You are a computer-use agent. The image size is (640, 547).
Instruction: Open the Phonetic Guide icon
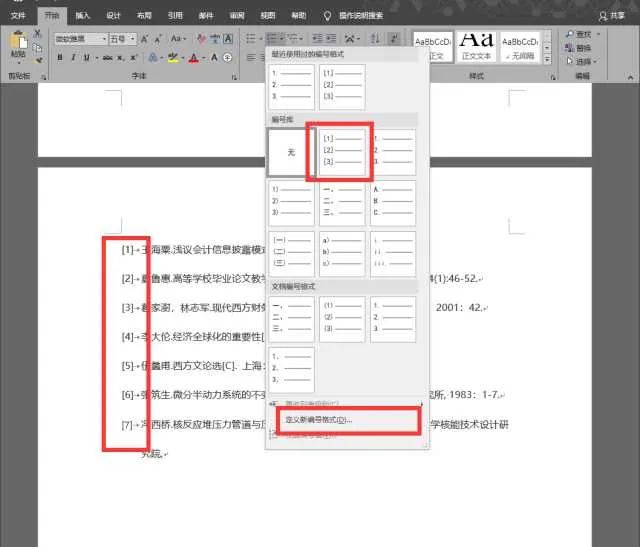pos(215,39)
